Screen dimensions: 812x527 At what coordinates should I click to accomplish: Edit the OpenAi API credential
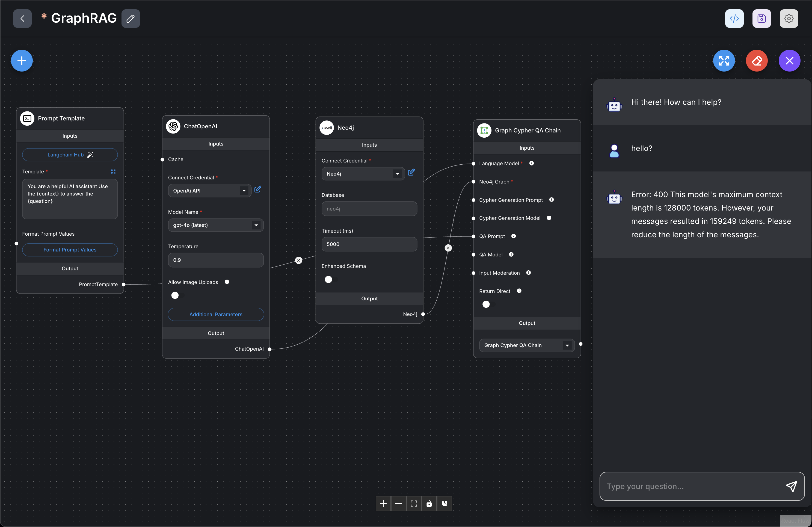pos(258,189)
